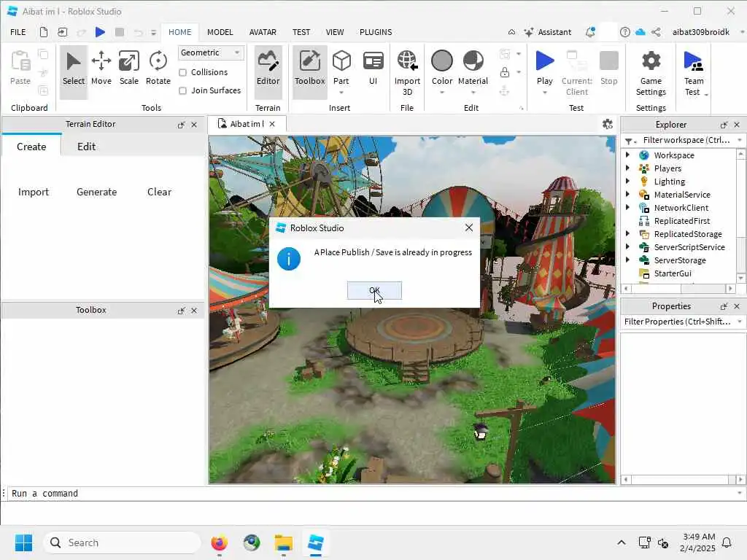
Task: Open the Play options dropdown arrow
Action: [x=544, y=93]
